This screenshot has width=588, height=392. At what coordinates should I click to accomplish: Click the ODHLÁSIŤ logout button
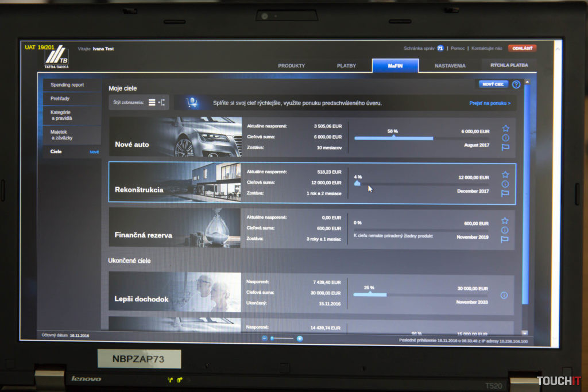click(x=522, y=48)
